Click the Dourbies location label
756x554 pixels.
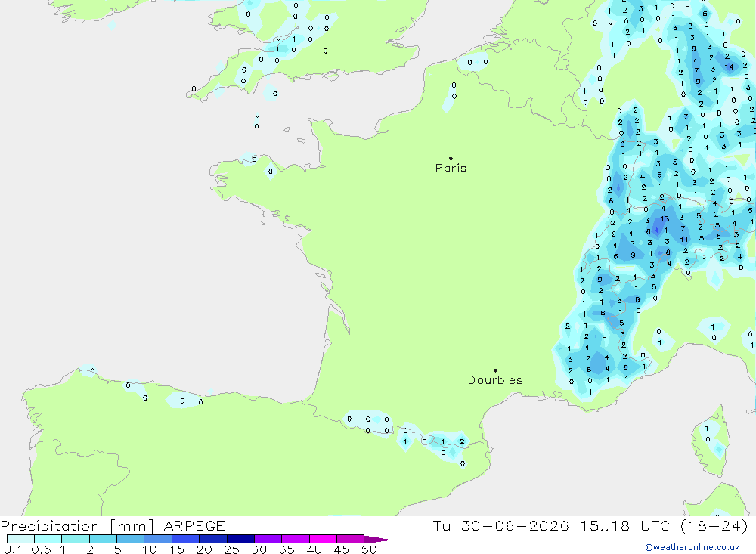click(495, 380)
